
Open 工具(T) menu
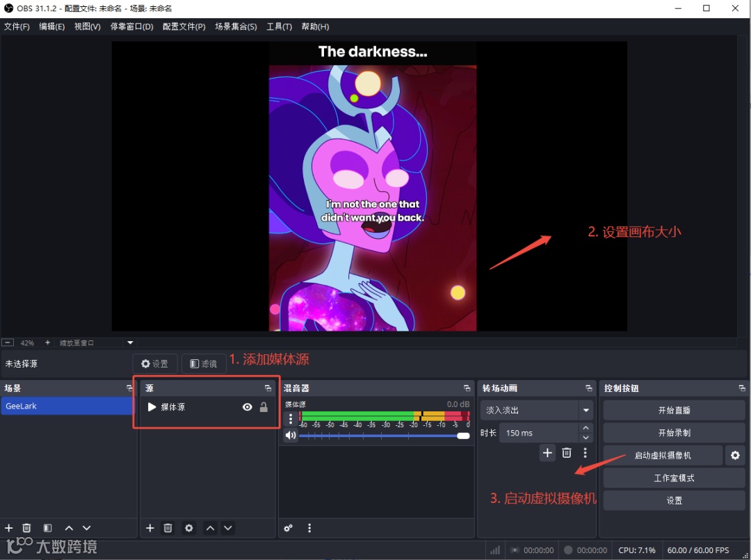(x=280, y=26)
